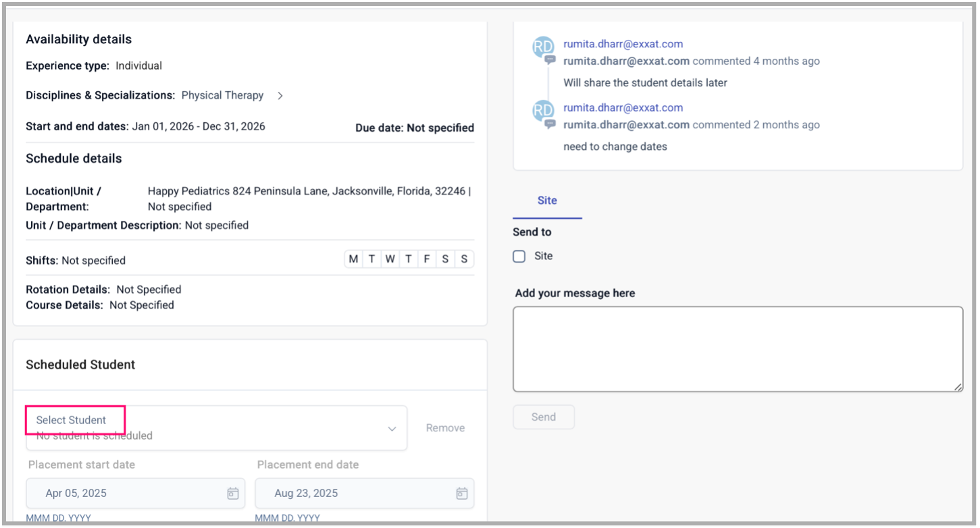The width and height of the screenshot is (980, 528).
Task: Click the Add your message text area
Action: (738, 349)
